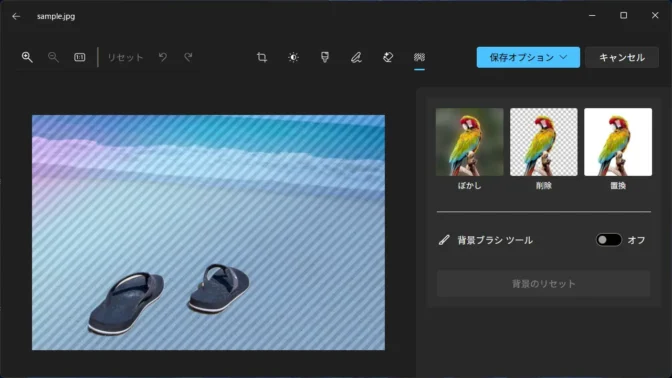The image size is (672, 378).
Task: Open the filter tool
Action: 325,57
